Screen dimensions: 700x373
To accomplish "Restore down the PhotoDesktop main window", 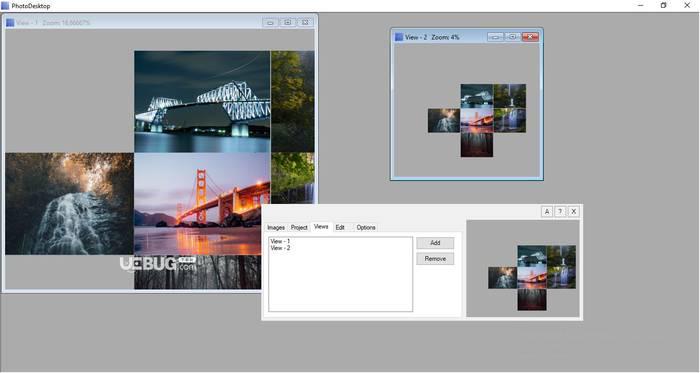I will 664,6.
